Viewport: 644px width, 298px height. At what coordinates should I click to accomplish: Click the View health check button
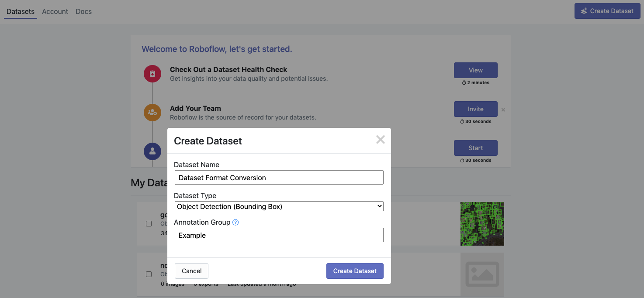coord(475,70)
